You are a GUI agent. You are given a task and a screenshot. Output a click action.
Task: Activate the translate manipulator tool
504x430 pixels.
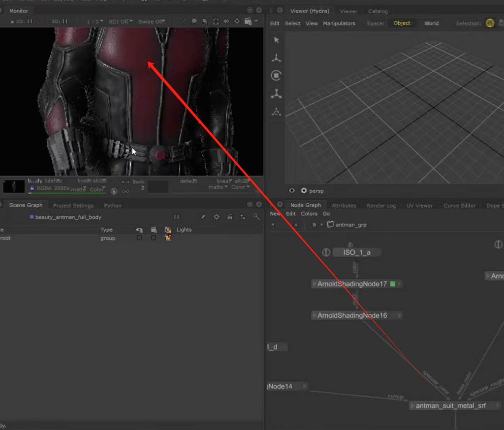coord(276,58)
